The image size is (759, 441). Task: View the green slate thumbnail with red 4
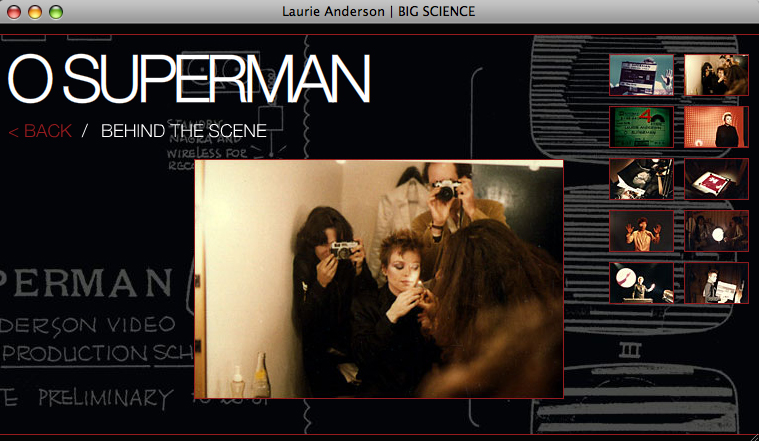641,127
